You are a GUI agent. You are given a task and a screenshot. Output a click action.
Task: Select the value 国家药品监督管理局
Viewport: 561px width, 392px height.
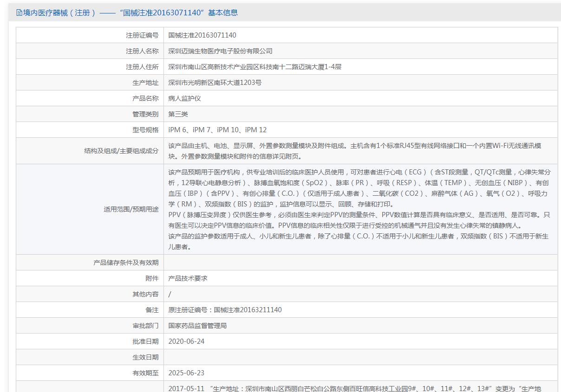pos(197,326)
